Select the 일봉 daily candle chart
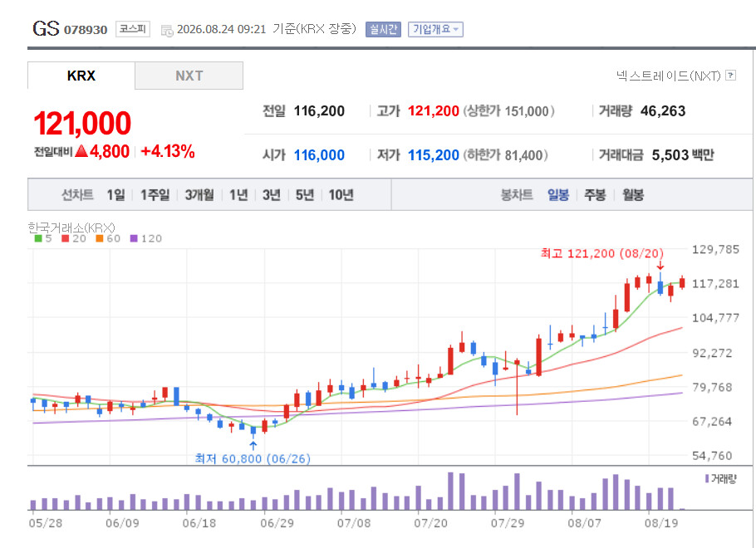756x548 pixels. coord(557,195)
